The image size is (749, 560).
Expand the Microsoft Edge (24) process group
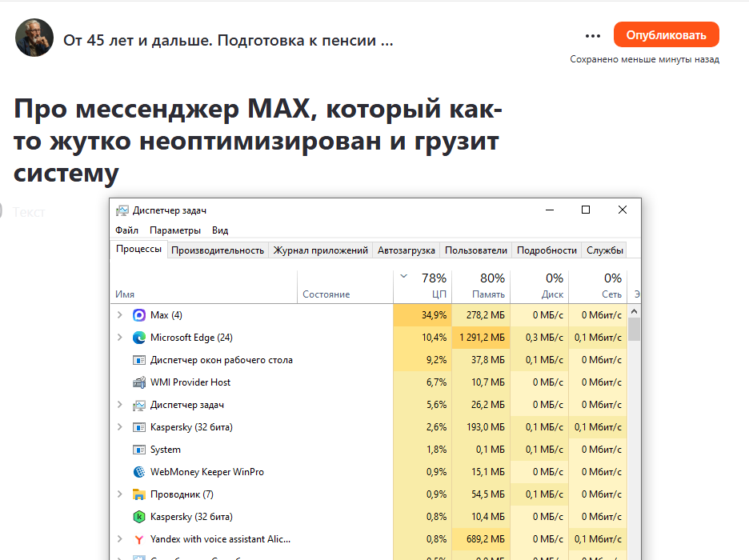click(120, 338)
